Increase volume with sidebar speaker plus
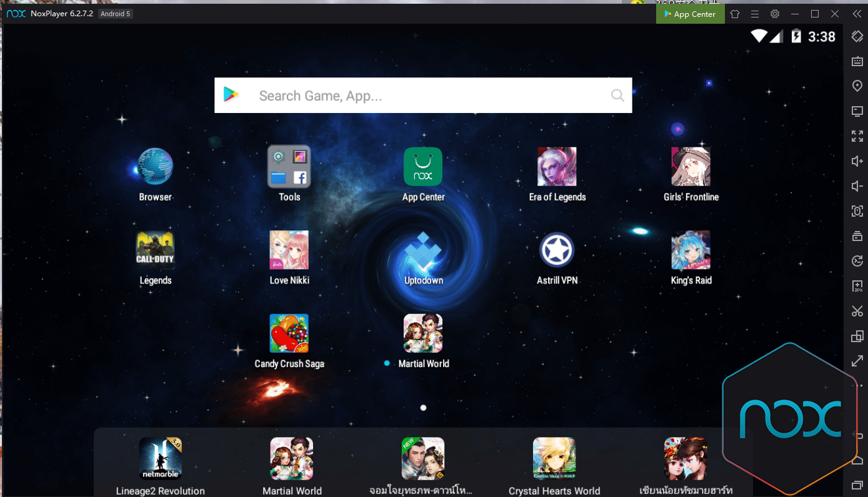 [x=857, y=161]
